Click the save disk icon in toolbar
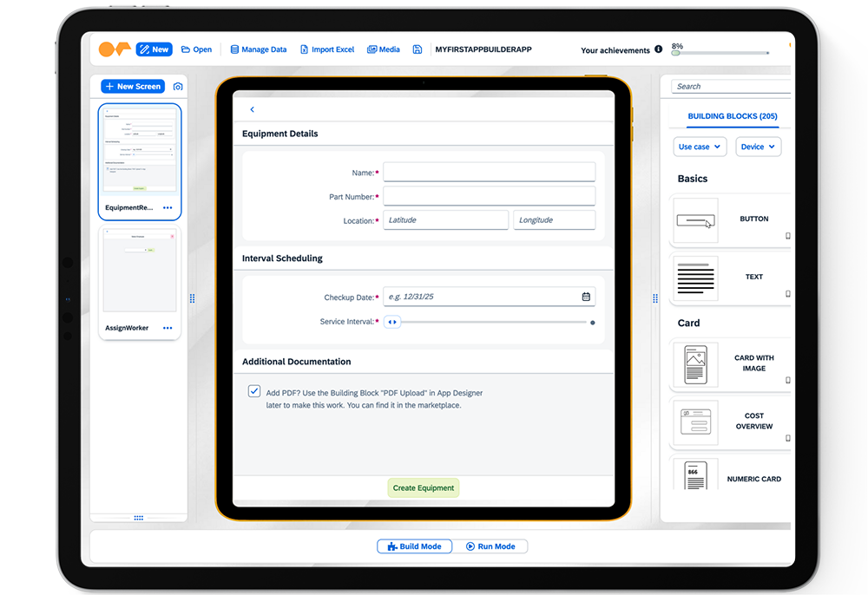The image size is (868, 595). (418, 49)
